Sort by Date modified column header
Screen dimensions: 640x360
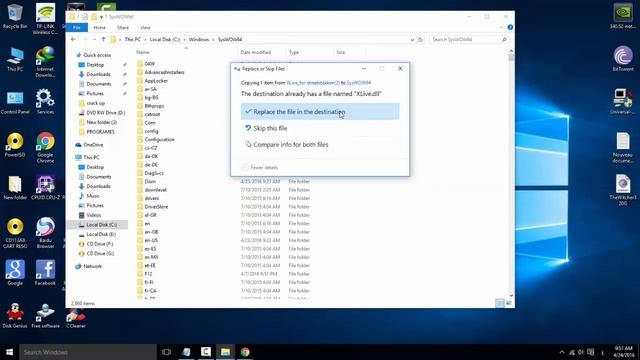[x=256, y=52]
